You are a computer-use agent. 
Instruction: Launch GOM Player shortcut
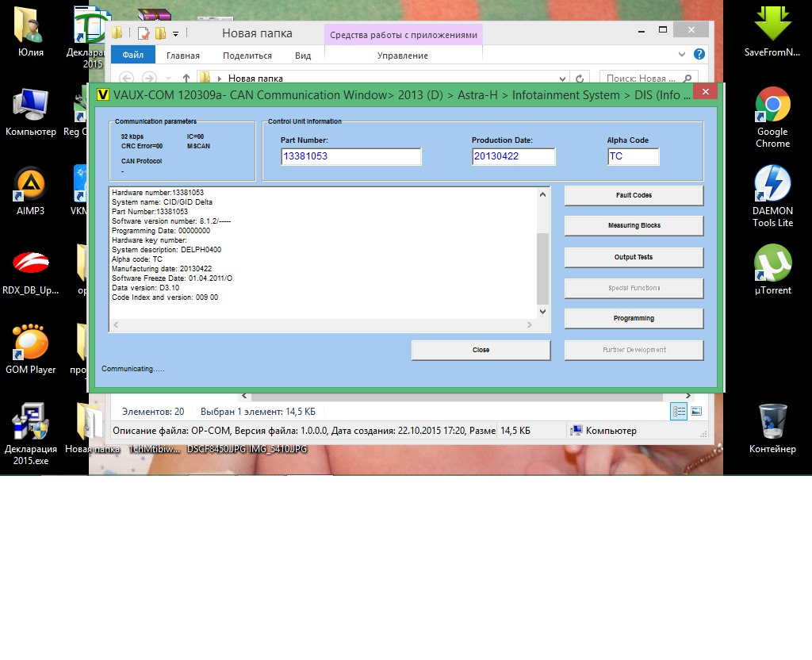(30, 349)
